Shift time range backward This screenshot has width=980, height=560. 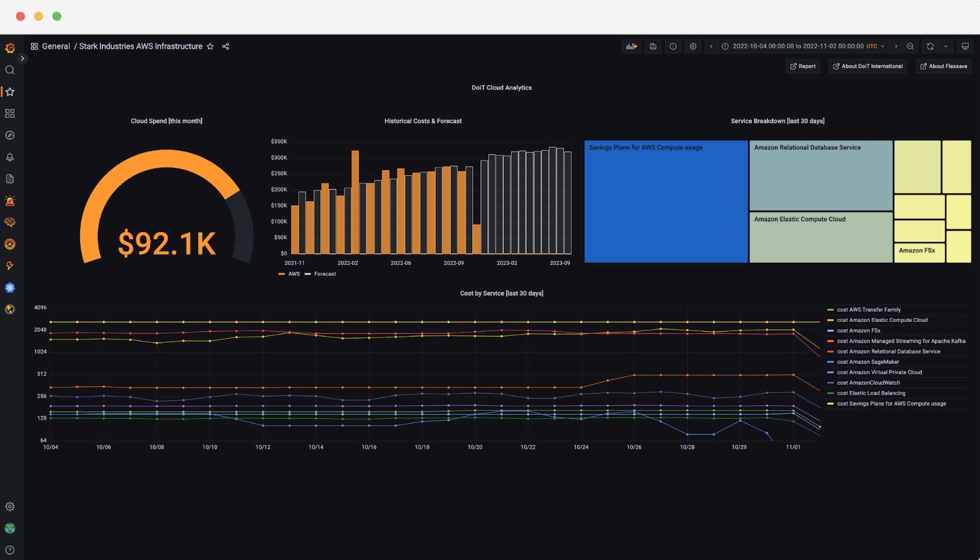coord(711,47)
